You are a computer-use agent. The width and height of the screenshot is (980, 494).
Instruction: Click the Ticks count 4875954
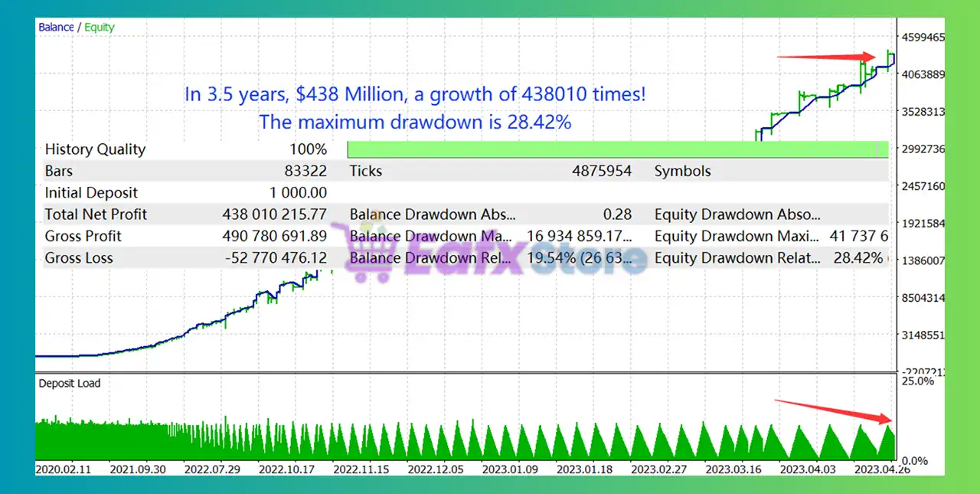point(602,171)
